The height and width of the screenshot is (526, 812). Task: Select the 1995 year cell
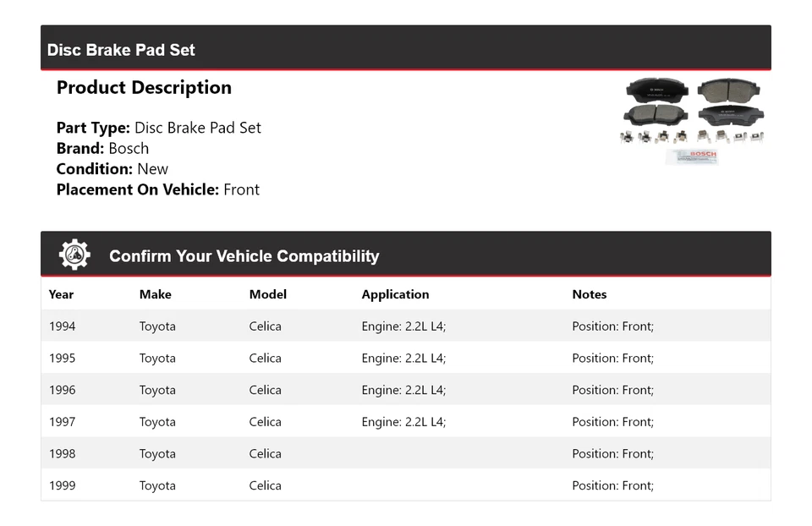pyautogui.click(x=62, y=358)
